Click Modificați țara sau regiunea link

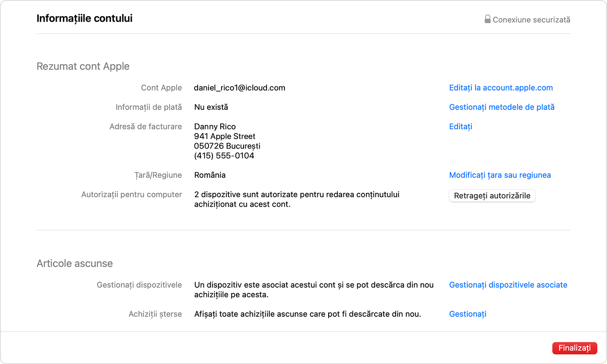500,175
